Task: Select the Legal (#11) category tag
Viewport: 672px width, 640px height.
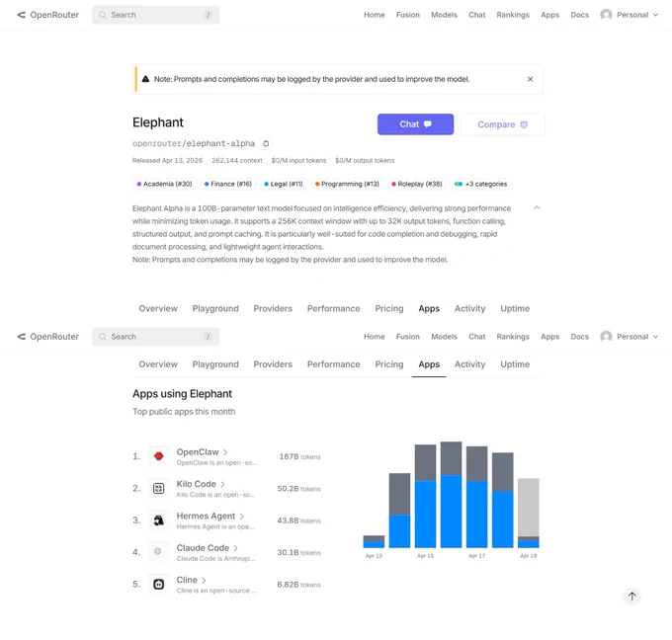Action: 284,185
